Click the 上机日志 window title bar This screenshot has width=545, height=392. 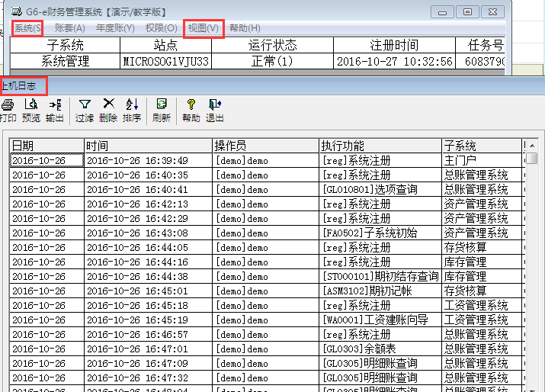coord(273,86)
